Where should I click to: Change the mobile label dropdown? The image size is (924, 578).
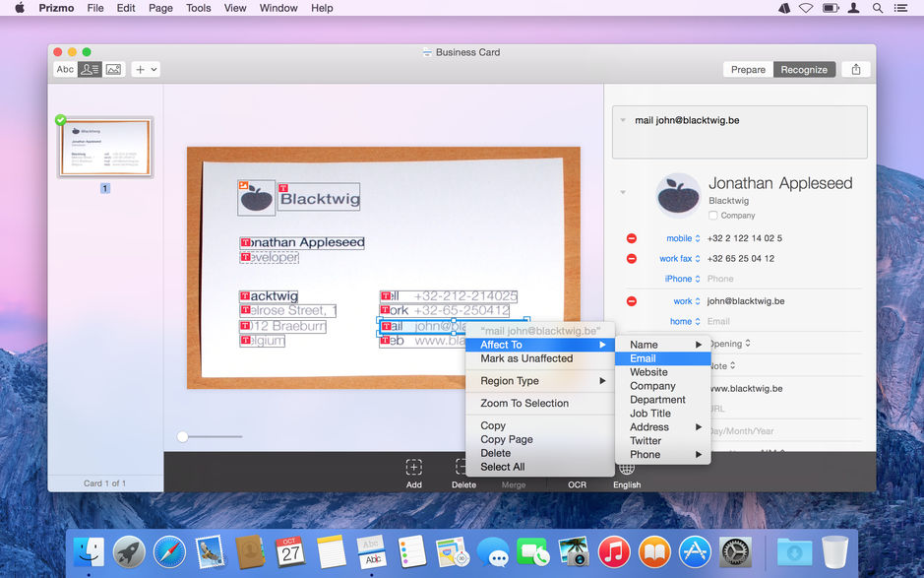tap(683, 238)
